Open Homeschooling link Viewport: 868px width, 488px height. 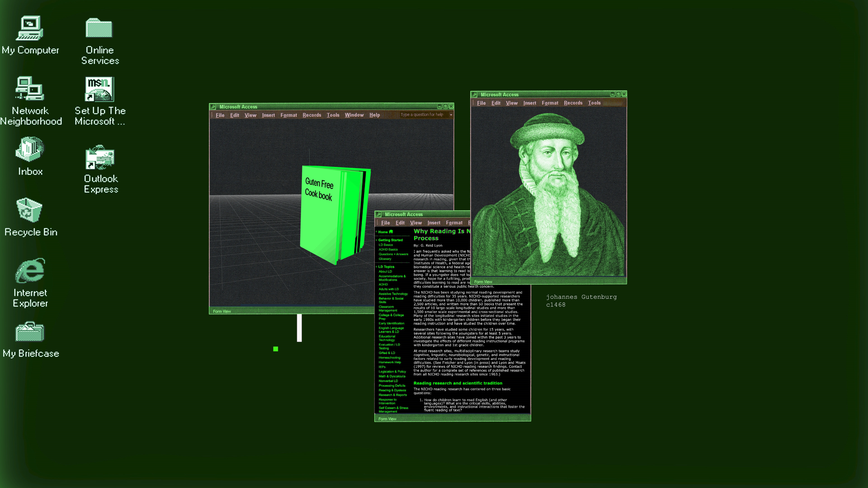389,358
